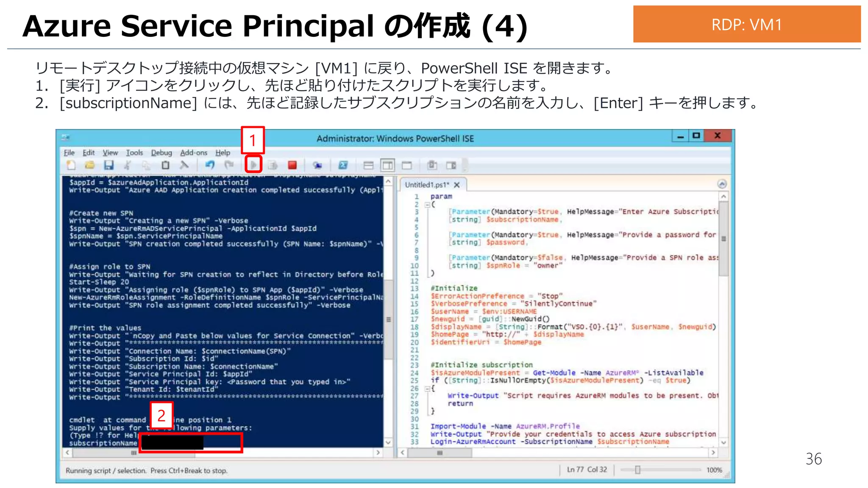Image resolution: width=868 pixels, height=488 pixels.
Task: Close the PowerShell ISE window
Action: coord(718,136)
